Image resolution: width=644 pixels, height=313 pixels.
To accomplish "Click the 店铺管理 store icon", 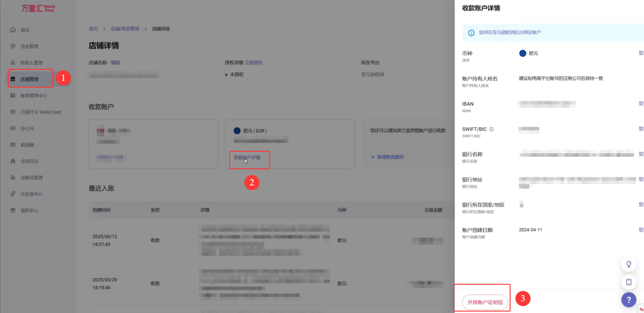I will click(x=13, y=79).
